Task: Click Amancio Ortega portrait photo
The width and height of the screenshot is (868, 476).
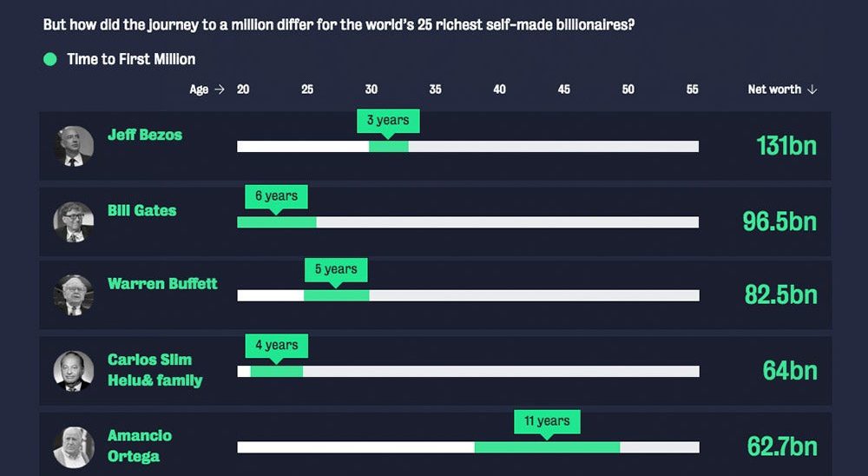Action: coord(74,446)
